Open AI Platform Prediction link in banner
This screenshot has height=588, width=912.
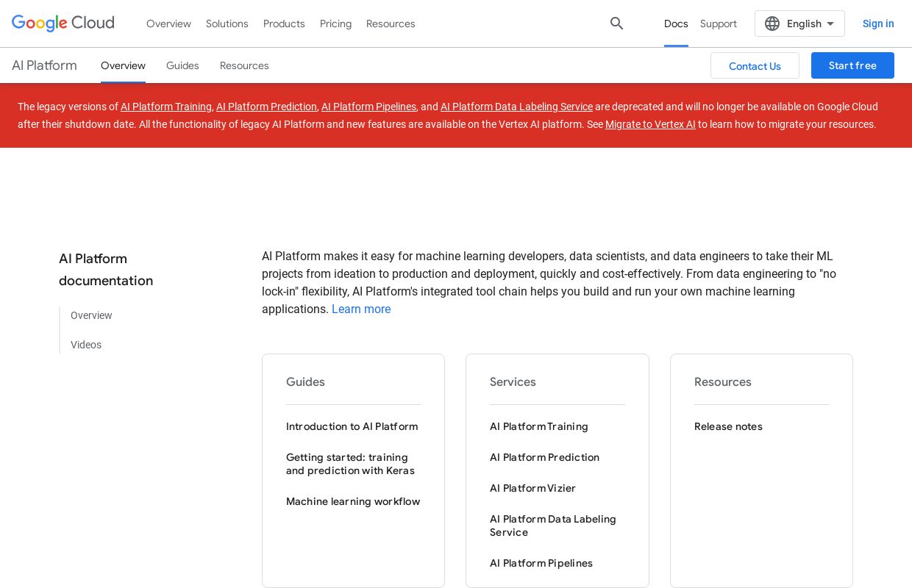[266, 107]
